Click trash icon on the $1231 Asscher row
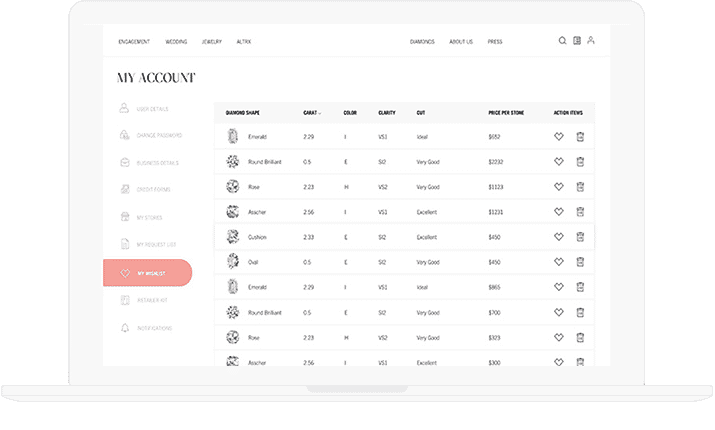The height and width of the screenshot is (430, 715). click(580, 212)
